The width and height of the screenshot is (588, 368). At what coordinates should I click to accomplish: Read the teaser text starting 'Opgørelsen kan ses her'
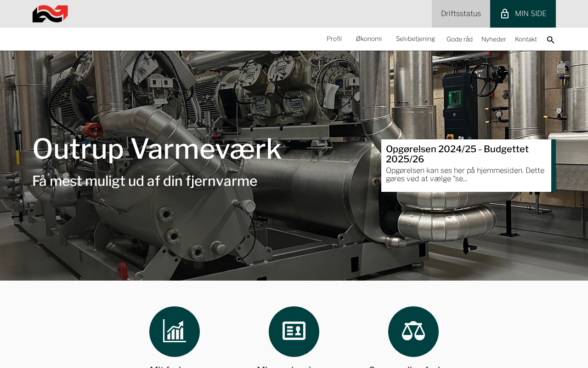465,175
